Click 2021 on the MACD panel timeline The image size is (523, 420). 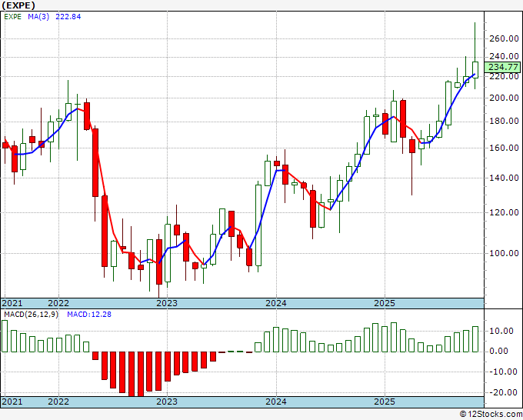click(12, 402)
